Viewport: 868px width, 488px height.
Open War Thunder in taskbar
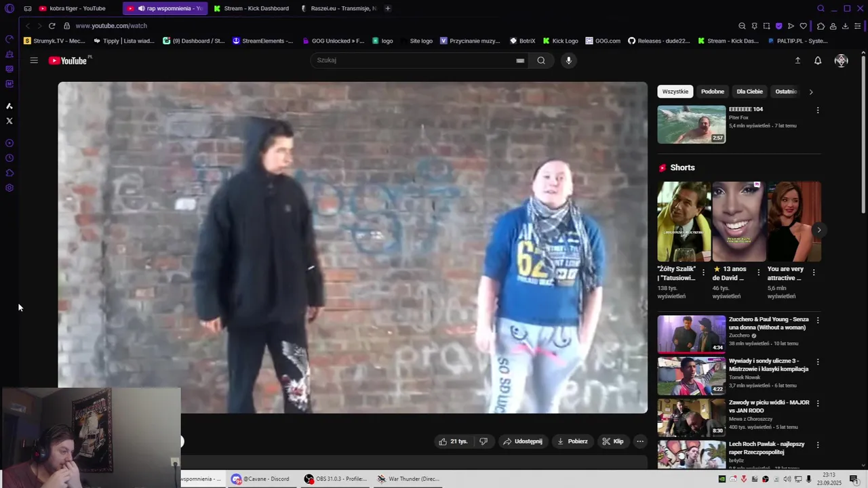coord(408,479)
